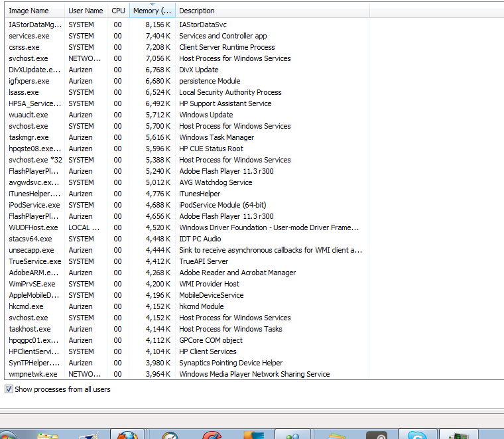Click the 'WMI Provider Host' description
This screenshot has height=439, width=504.
(x=210, y=284)
